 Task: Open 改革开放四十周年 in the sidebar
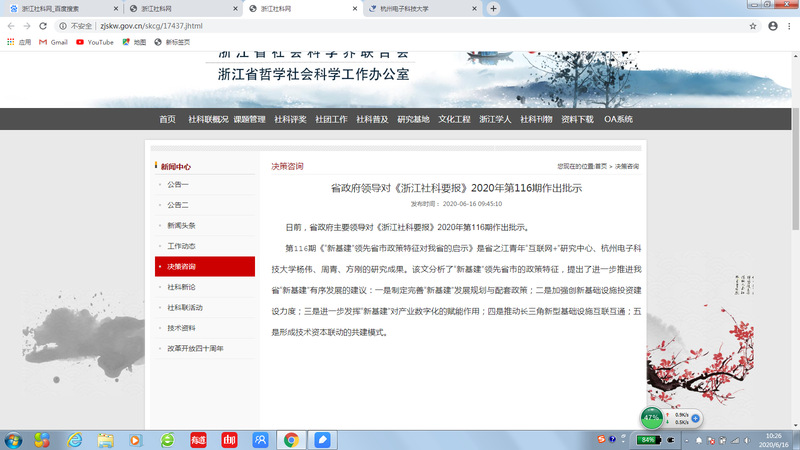click(195, 349)
